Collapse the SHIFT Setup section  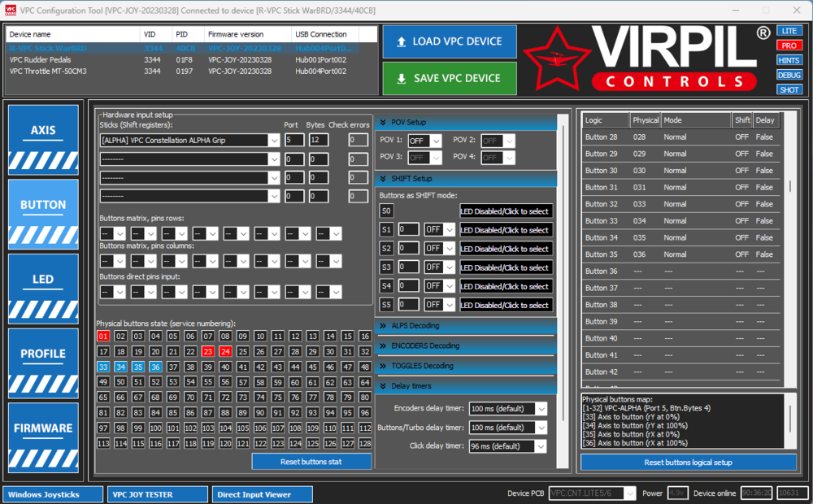466,179
